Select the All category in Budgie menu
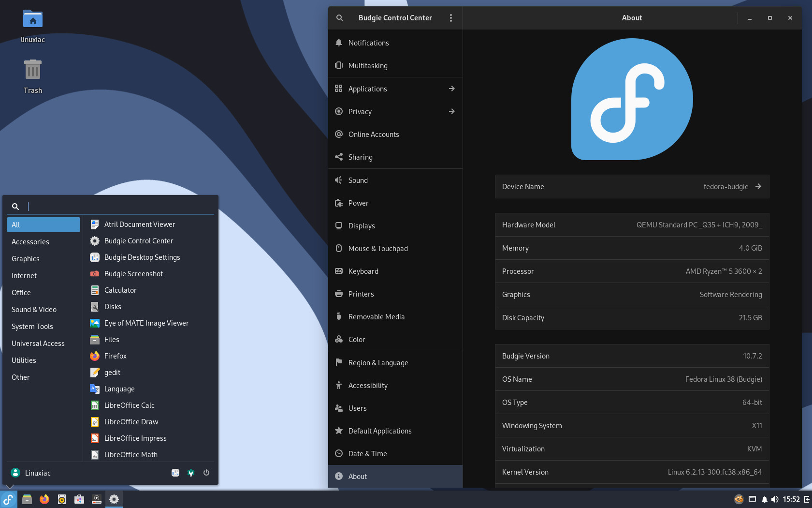Screen dimensions: 812x508 [43, 225]
